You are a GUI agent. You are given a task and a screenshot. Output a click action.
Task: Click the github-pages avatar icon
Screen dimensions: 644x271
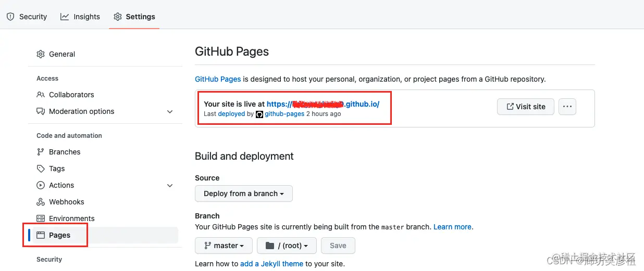259,114
